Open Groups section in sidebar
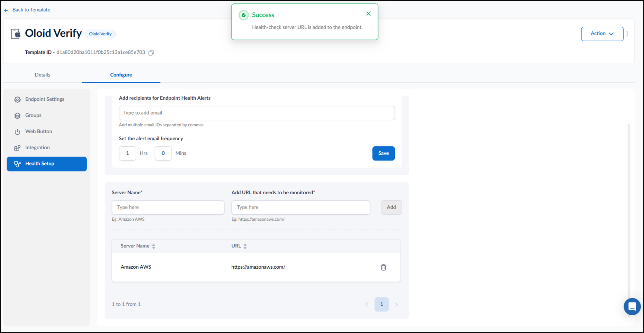 [47, 116]
